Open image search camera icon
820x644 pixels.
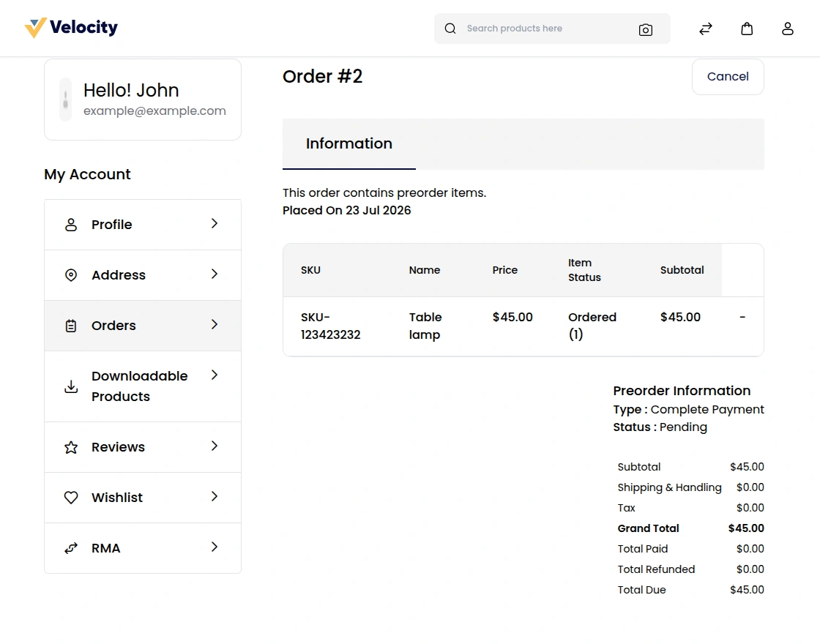645,29
